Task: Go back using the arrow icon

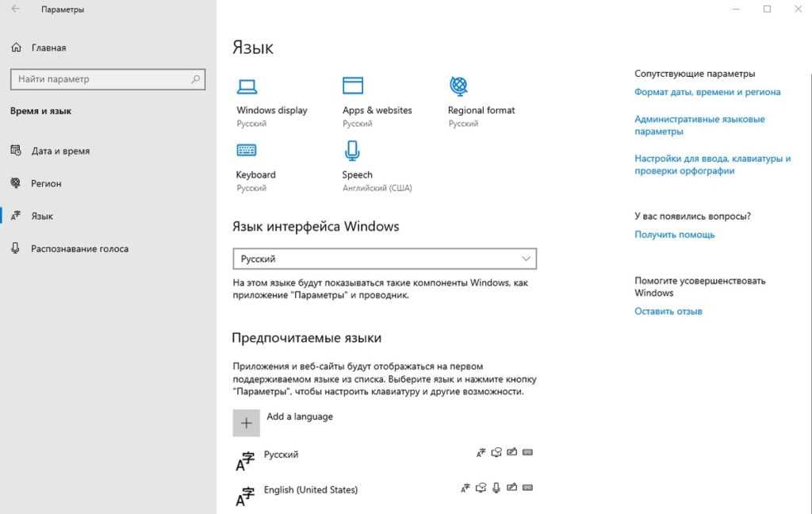Action: click(15, 9)
